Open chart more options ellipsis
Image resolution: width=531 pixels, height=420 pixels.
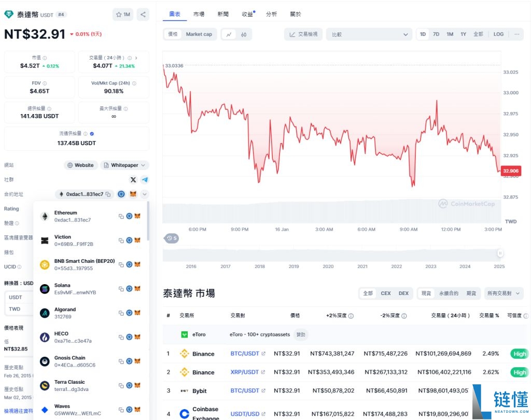[x=517, y=34]
